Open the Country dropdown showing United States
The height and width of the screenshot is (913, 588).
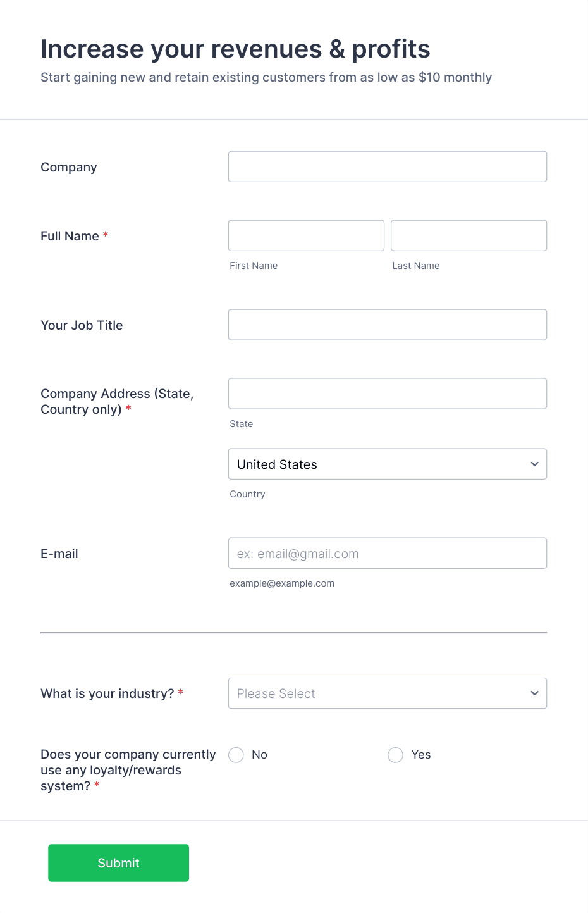[387, 464]
